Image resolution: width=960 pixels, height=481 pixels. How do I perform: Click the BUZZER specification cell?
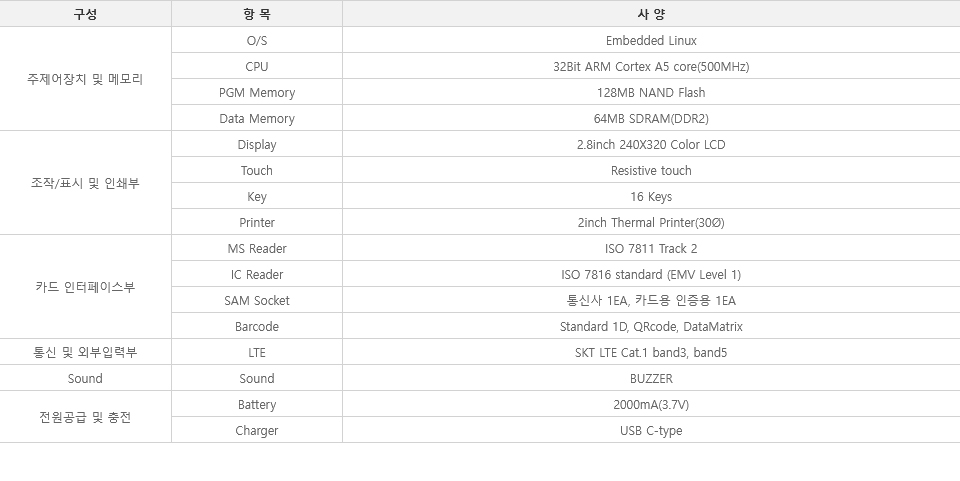[x=651, y=378]
